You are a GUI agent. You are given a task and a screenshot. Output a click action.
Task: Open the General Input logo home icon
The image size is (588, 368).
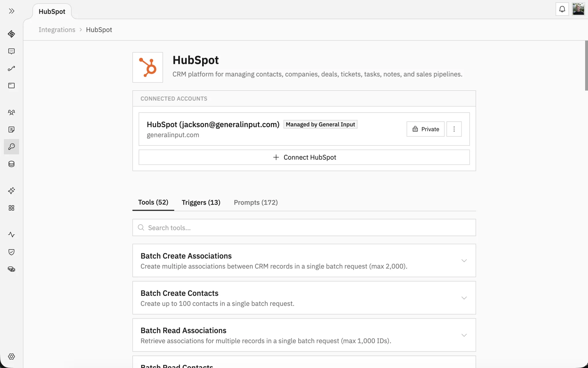(x=11, y=34)
